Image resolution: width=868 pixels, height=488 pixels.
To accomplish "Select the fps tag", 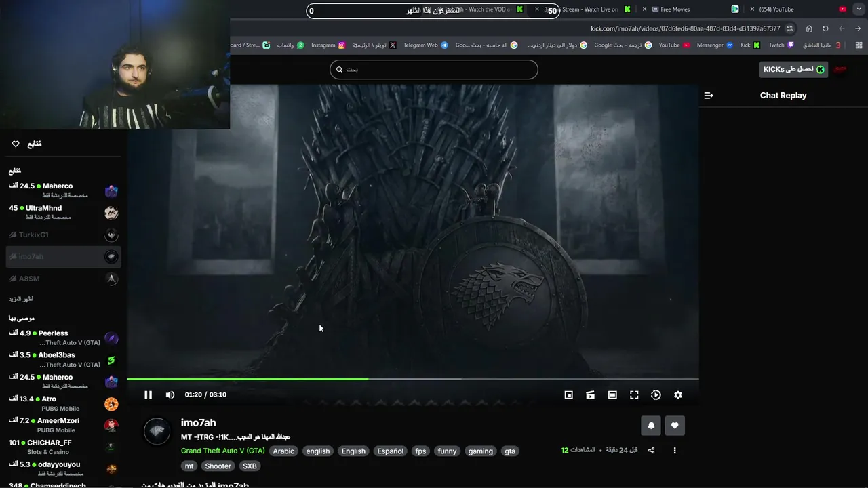I will 420,451.
